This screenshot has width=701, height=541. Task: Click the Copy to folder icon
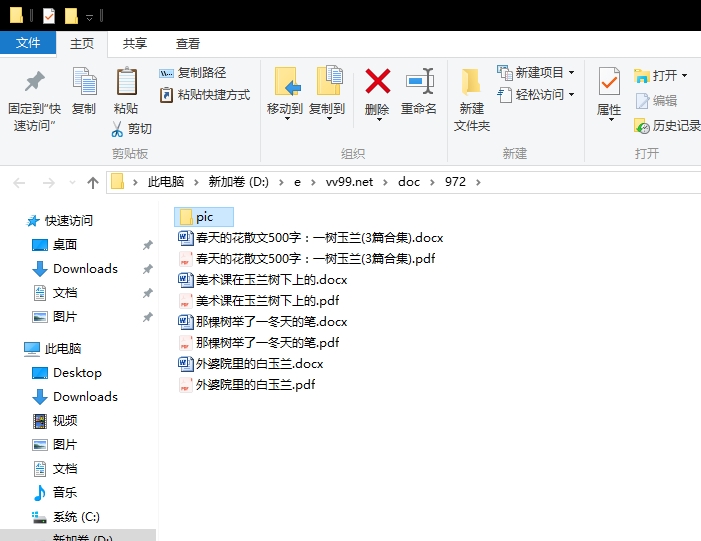pos(329,80)
